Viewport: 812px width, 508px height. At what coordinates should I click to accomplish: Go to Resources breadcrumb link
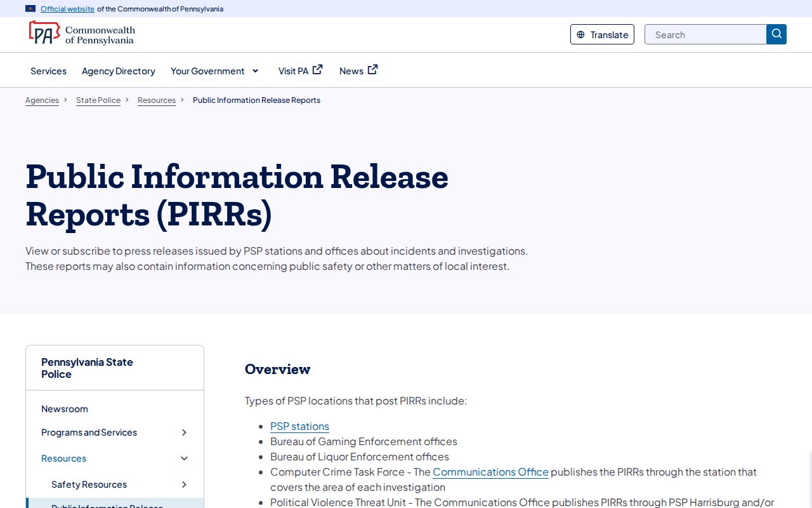click(157, 100)
